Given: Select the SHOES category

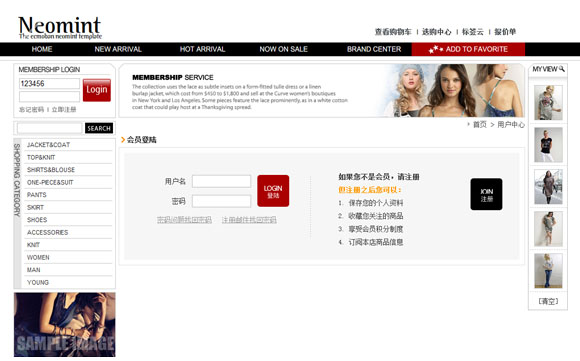Looking at the screenshot, I should tap(37, 220).
